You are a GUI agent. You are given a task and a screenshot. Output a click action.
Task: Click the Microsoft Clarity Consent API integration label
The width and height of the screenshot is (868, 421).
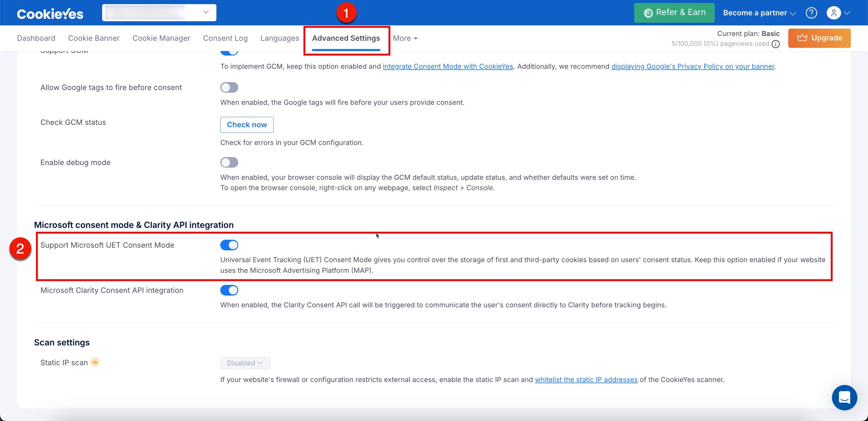click(112, 290)
